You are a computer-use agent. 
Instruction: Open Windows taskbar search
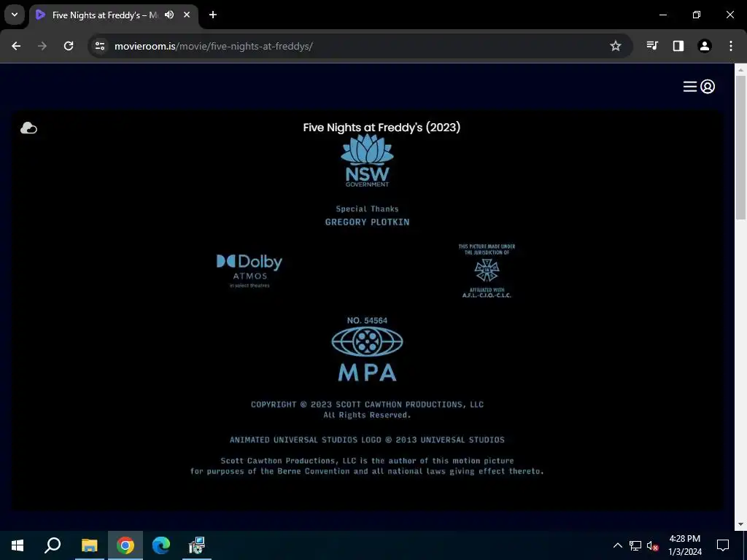[53, 545]
